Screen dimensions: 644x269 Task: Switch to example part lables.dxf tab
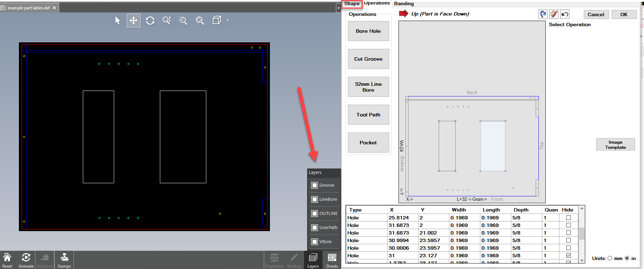[x=29, y=8]
